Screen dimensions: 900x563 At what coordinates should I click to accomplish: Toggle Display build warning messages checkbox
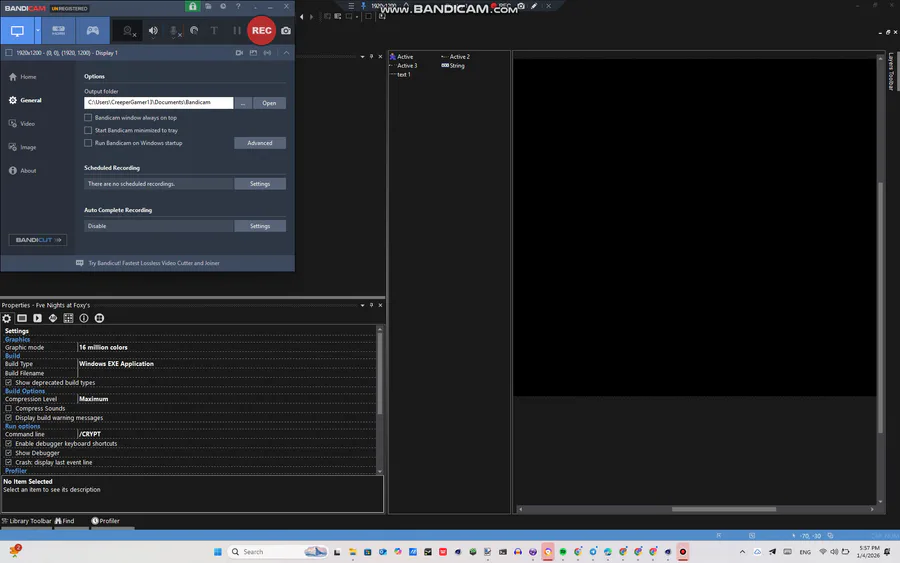[x=9, y=418]
